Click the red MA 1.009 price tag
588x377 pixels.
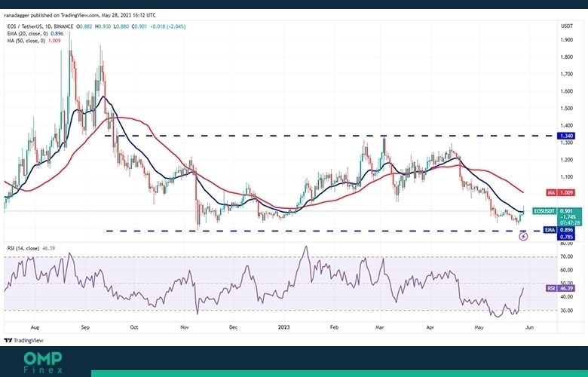point(560,193)
